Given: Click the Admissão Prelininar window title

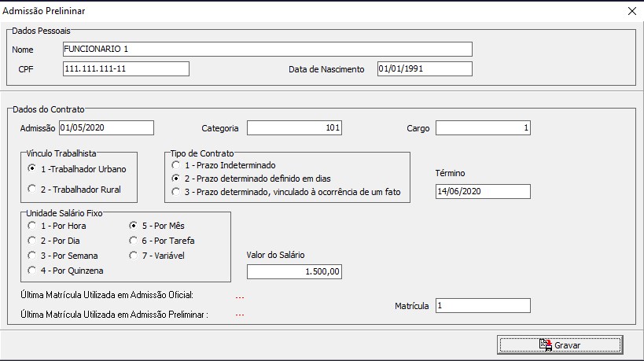Looking at the screenshot, I should 43,11.
